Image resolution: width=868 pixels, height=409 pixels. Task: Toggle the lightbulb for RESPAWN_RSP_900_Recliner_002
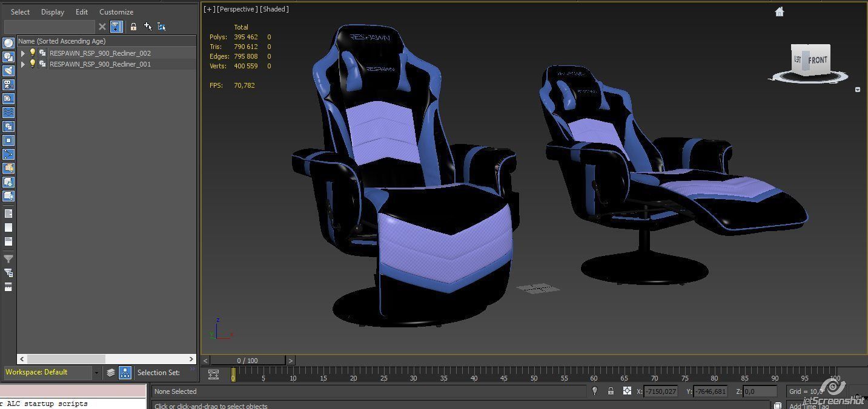pyautogui.click(x=32, y=53)
